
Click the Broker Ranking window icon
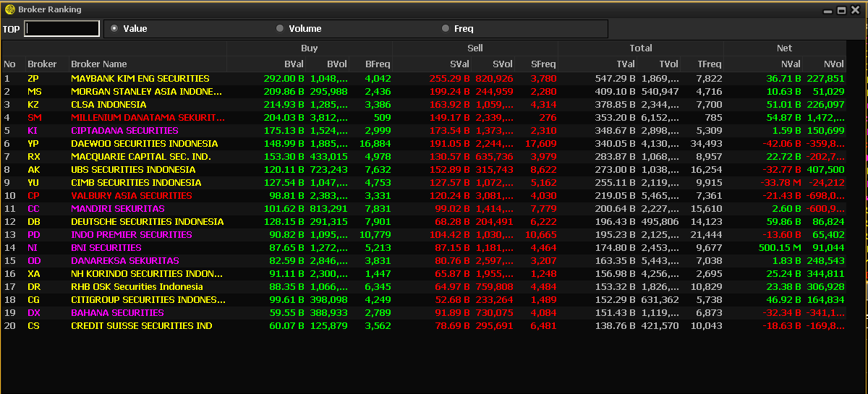[x=9, y=9]
